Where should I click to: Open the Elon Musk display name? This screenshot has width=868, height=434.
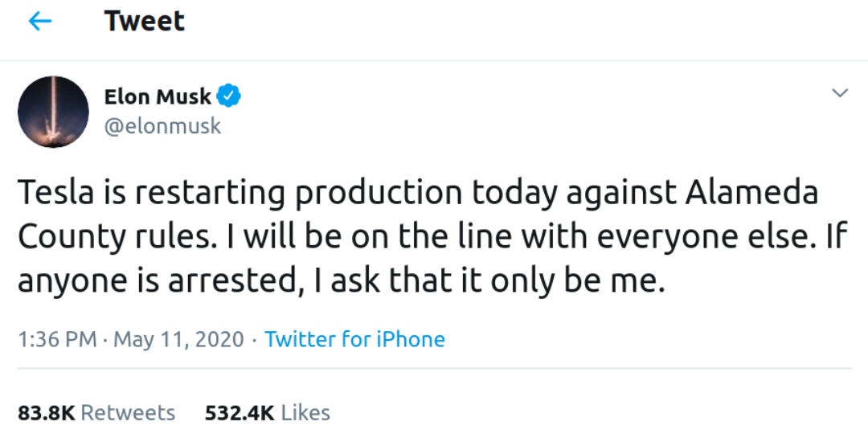158,96
